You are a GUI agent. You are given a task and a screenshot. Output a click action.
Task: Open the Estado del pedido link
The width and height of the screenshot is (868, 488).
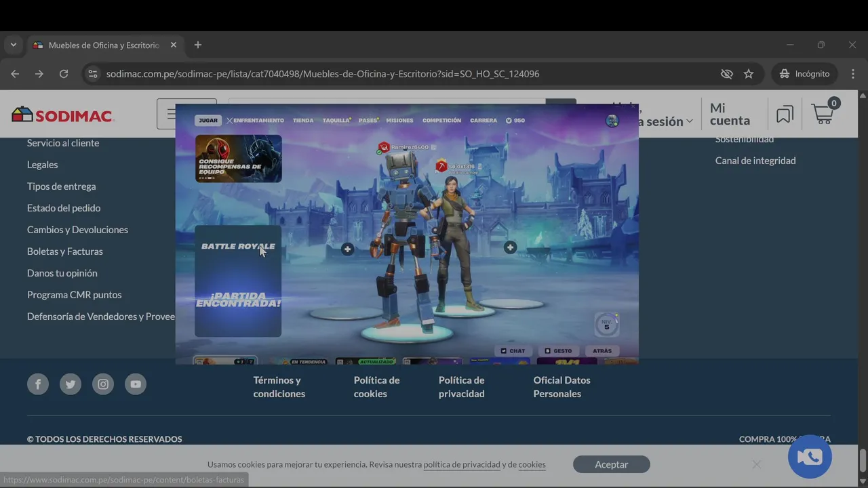click(64, 208)
